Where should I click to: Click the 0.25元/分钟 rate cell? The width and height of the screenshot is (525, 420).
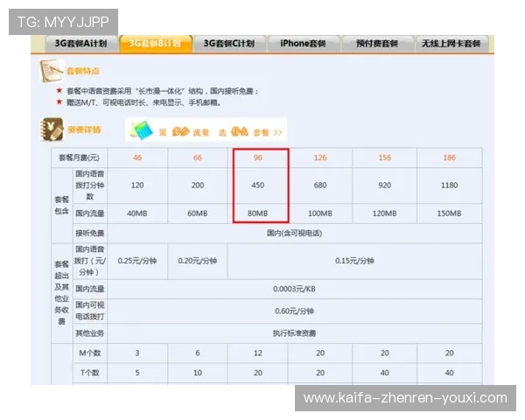137,262
